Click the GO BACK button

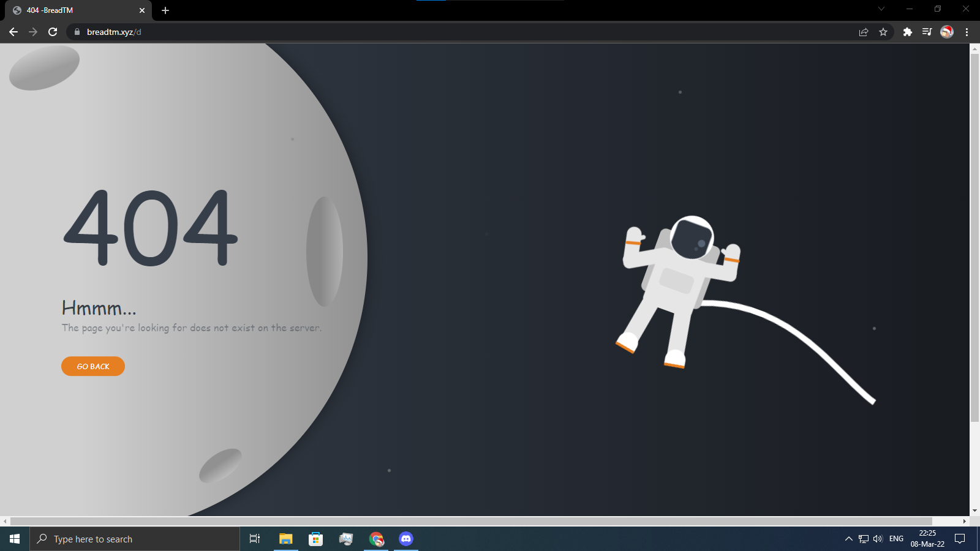point(93,366)
